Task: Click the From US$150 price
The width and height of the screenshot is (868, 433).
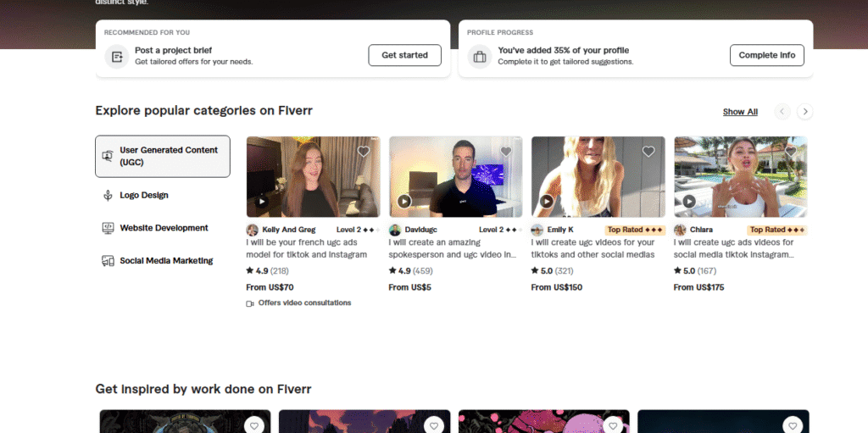Action: 556,287
